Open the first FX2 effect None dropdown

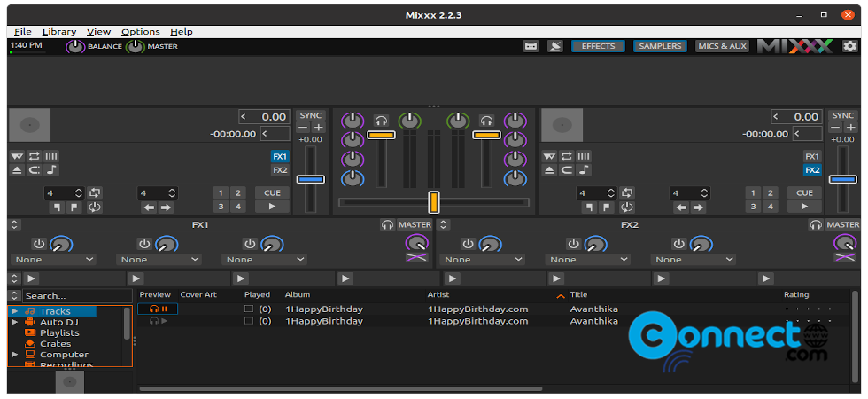[x=482, y=259]
